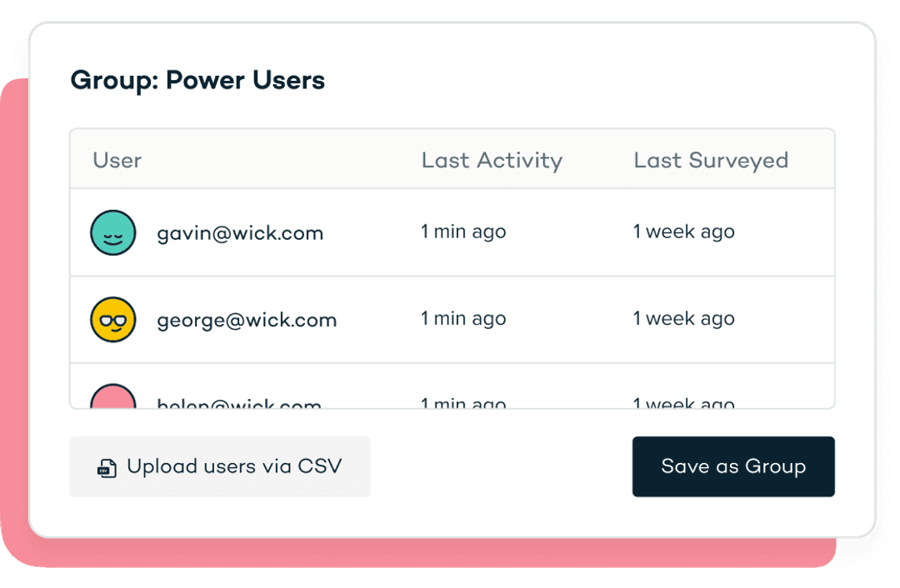Image resolution: width=900 pixels, height=588 pixels.
Task: Click the pink background behind the card
Action: coord(14,321)
